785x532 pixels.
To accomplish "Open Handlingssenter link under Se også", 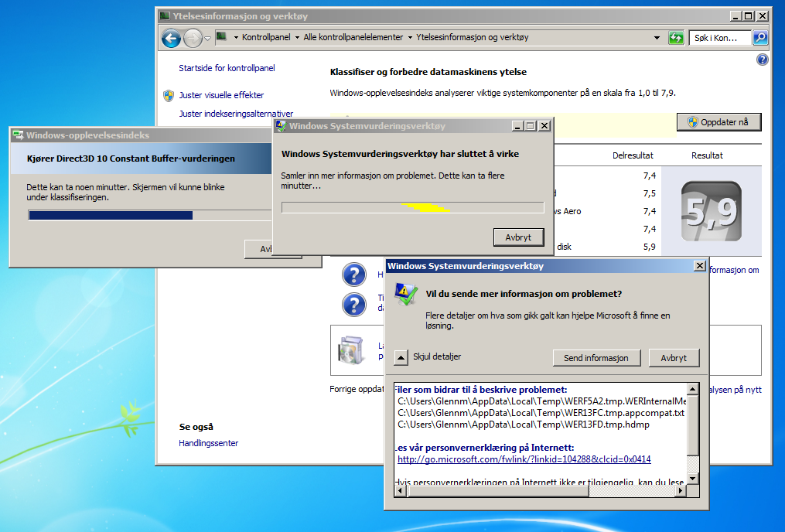I will tap(208, 443).
